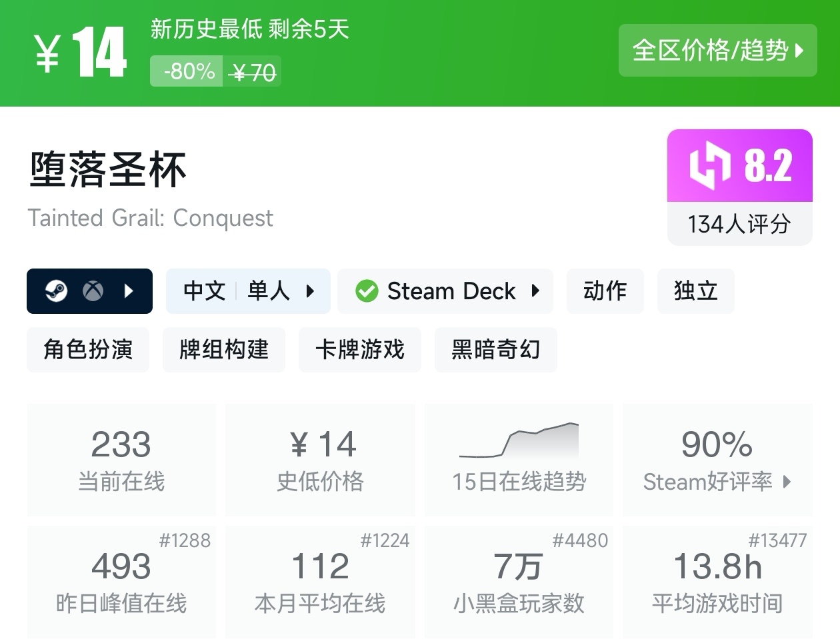Screen dimensions: 840x639
Task: Expand the 中文 单人 language arrow
Action: [310, 291]
